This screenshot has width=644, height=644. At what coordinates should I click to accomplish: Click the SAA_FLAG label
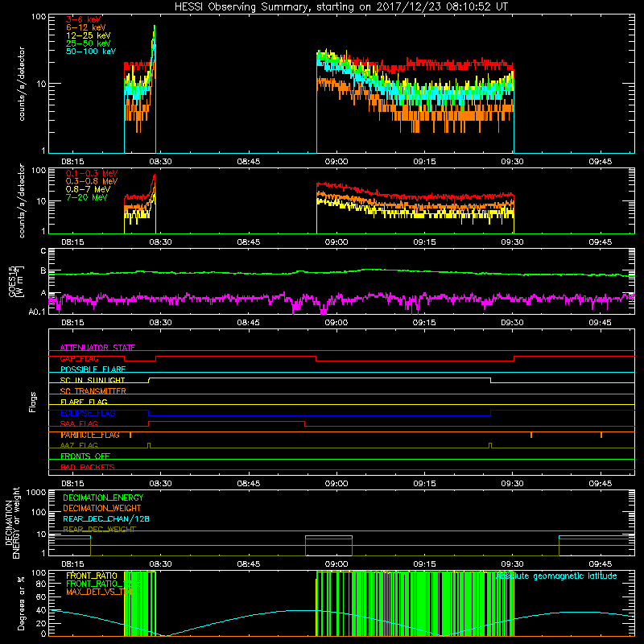(x=79, y=423)
